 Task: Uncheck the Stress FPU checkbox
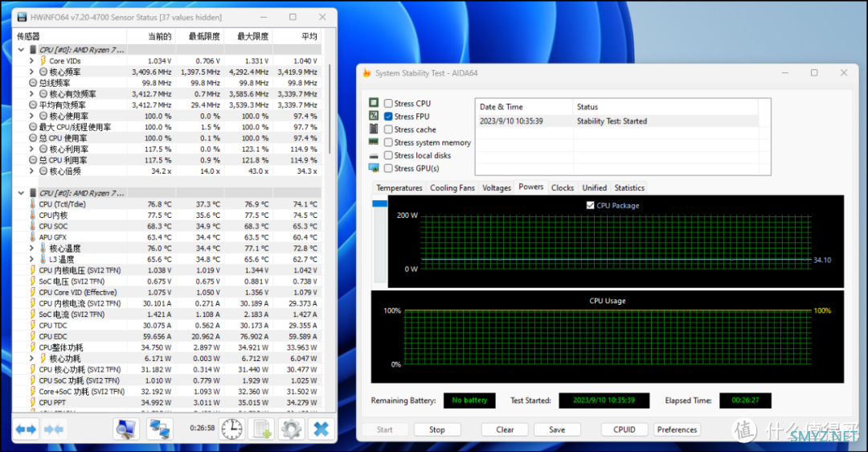coord(389,117)
